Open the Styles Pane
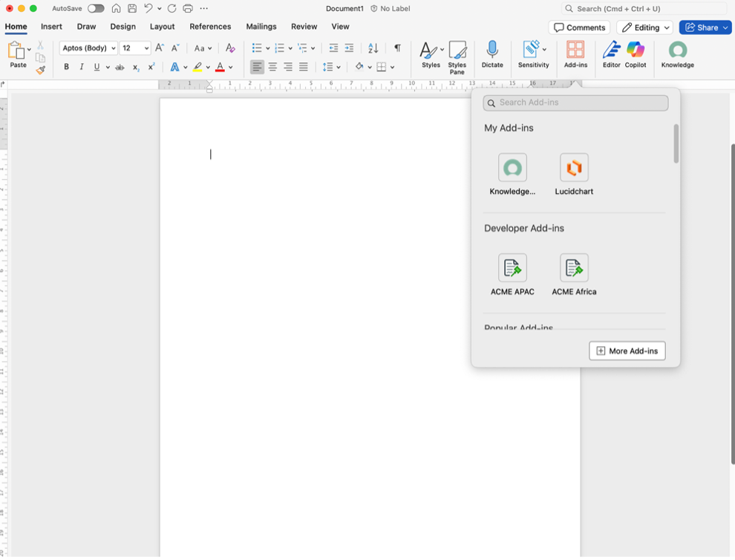The width and height of the screenshot is (735, 560). (457, 54)
